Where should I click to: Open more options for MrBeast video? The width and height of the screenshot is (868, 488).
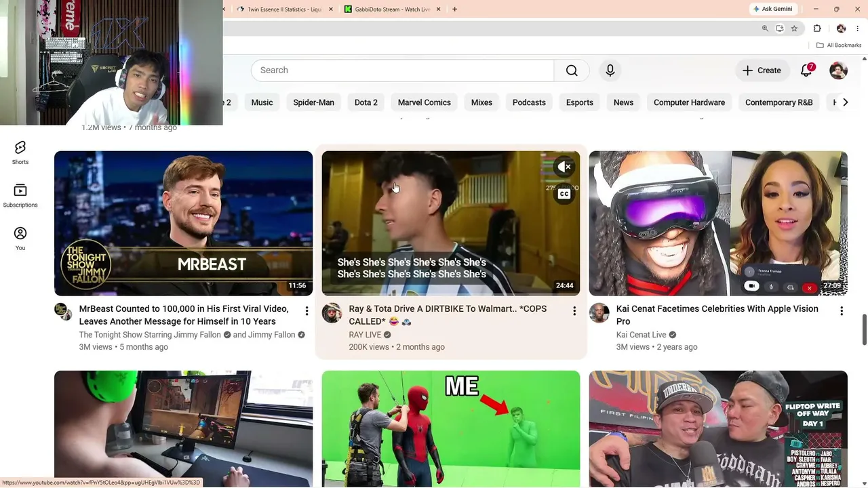pyautogui.click(x=307, y=311)
